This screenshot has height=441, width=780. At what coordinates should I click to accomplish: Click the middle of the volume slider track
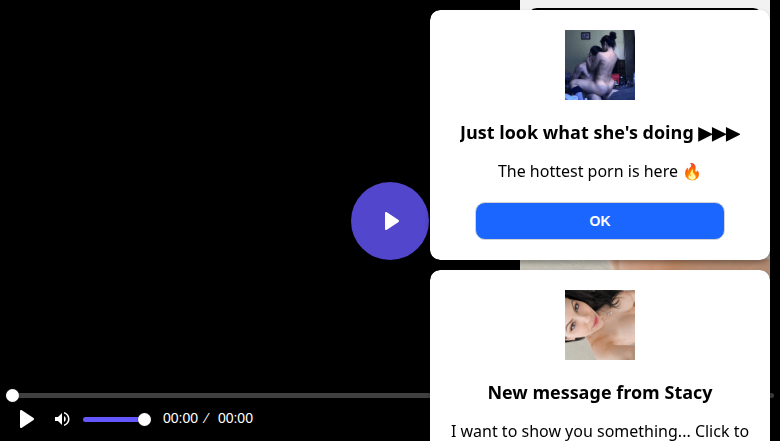[x=114, y=419]
